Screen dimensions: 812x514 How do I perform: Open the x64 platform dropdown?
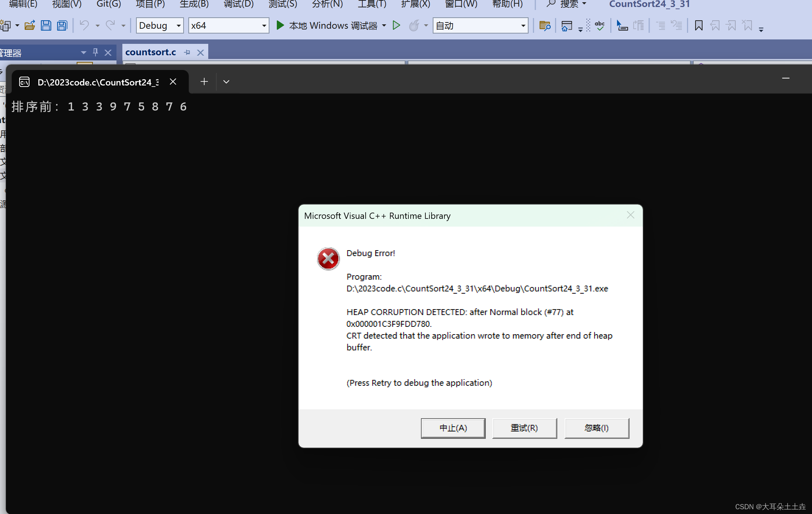pos(229,25)
